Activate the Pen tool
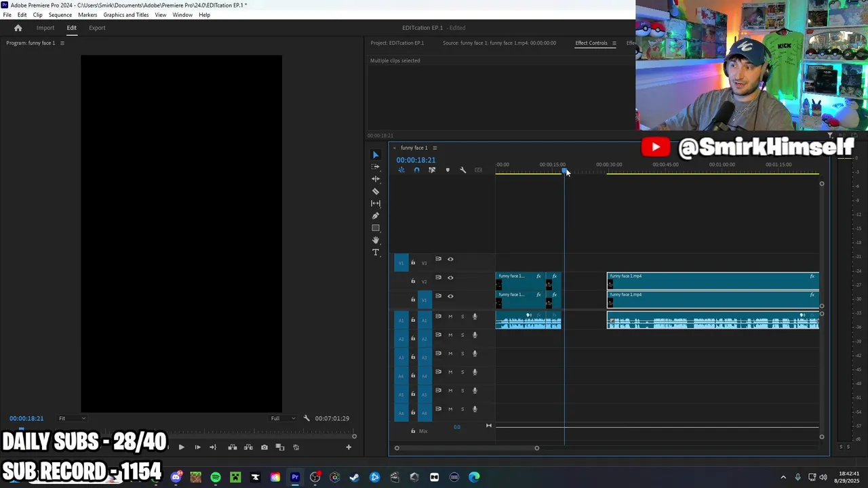This screenshot has height=488, width=868. tap(376, 216)
